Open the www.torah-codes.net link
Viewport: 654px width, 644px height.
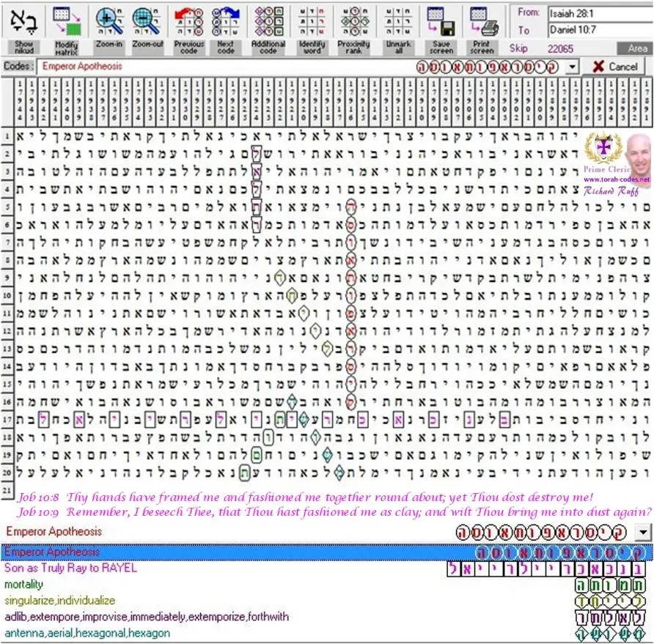(x=617, y=179)
